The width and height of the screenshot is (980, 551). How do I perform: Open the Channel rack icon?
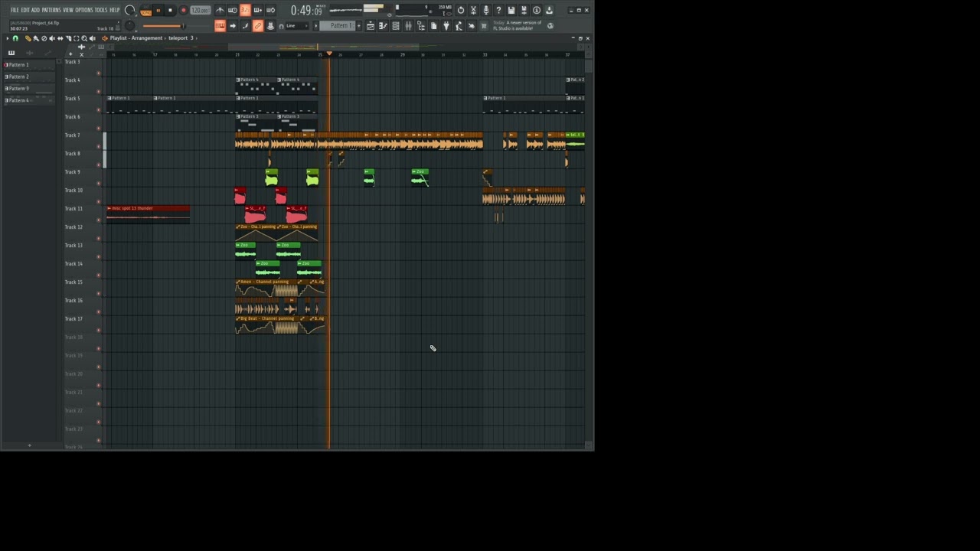tap(396, 26)
